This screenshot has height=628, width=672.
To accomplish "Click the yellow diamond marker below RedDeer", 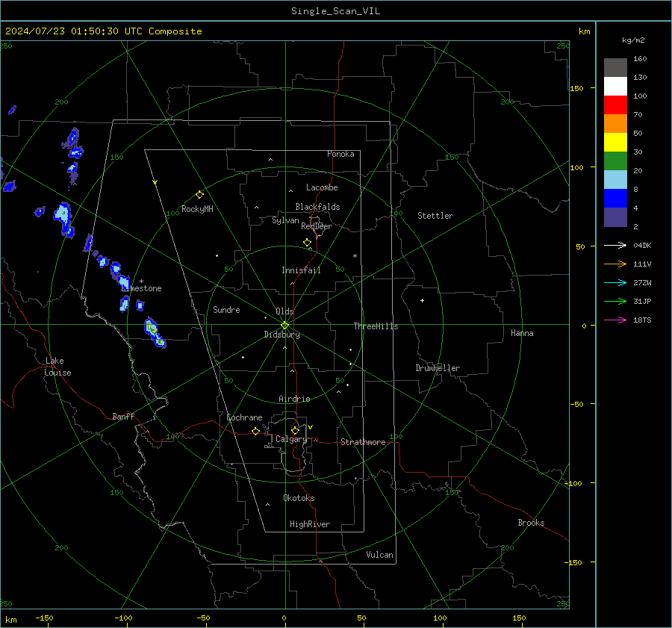I will (x=307, y=243).
